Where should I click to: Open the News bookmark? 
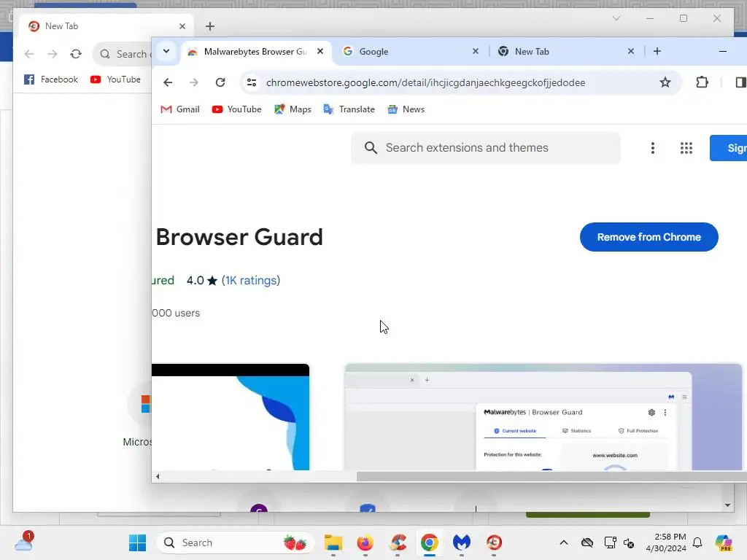point(406,109)
